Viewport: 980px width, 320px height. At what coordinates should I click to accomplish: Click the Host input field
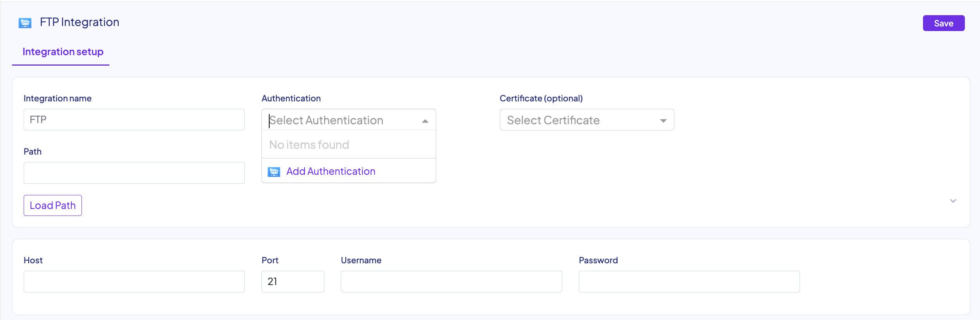pyautogui.click(x=134, y=282)
